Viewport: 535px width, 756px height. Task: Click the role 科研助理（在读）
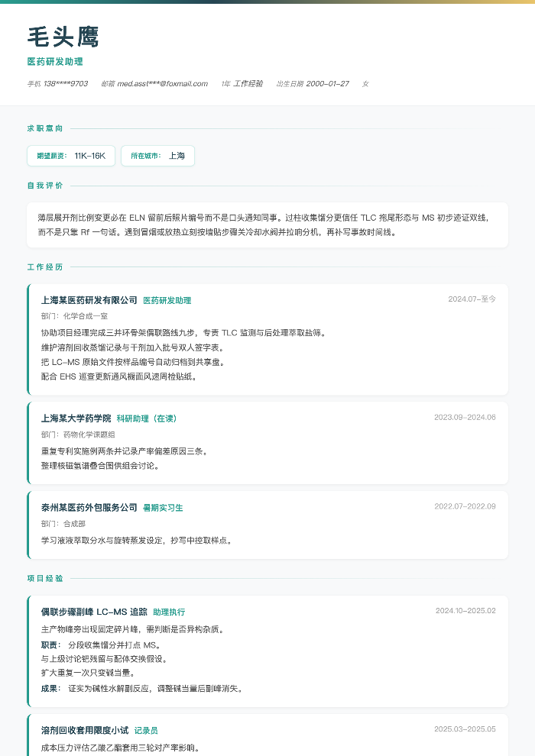point(147,418)
